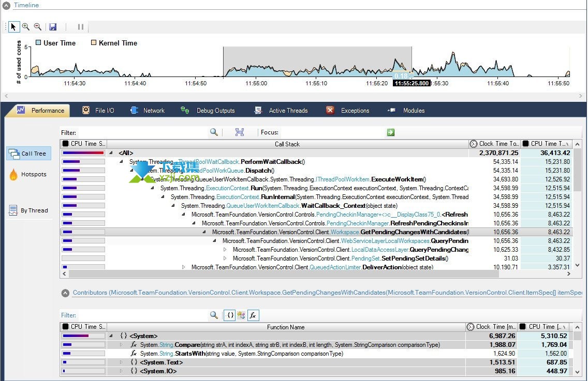The image size is (588, 381).
Task: Open the Debug Outputs tab
Action: (208, 111)
